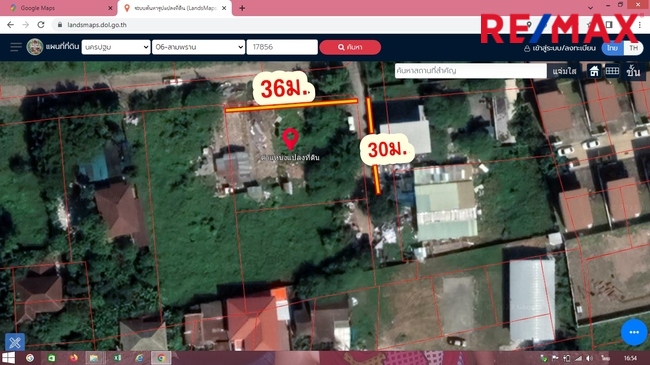650x365 pixels.
Task: Click the red land parcel location pin
Action: (290, 139)
